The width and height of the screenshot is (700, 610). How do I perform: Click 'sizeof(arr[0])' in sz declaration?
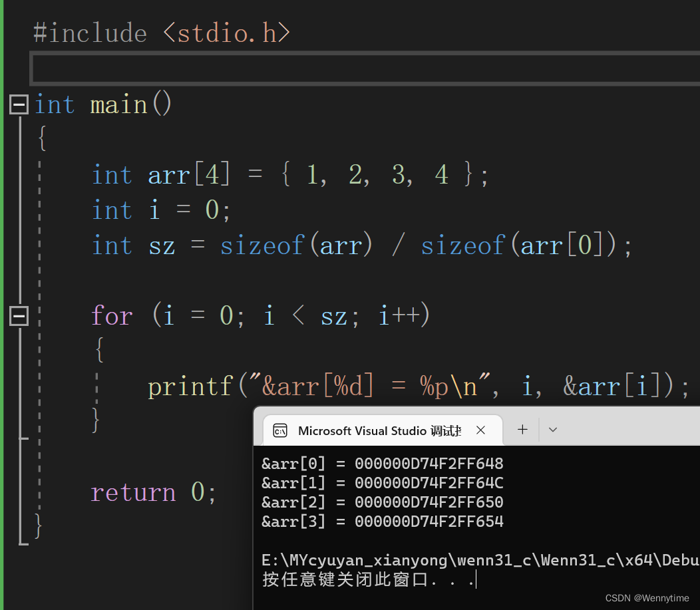tap(519, 245)
